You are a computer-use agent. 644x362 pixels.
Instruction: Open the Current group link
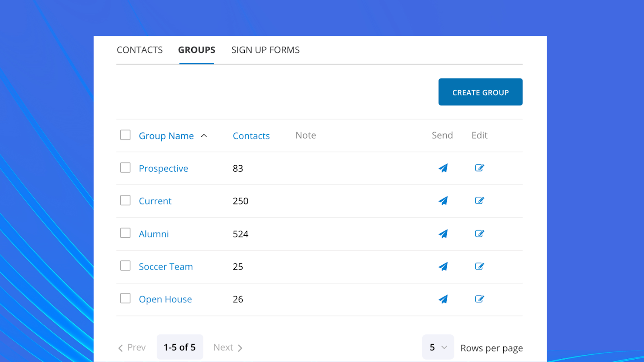[155, 201]
